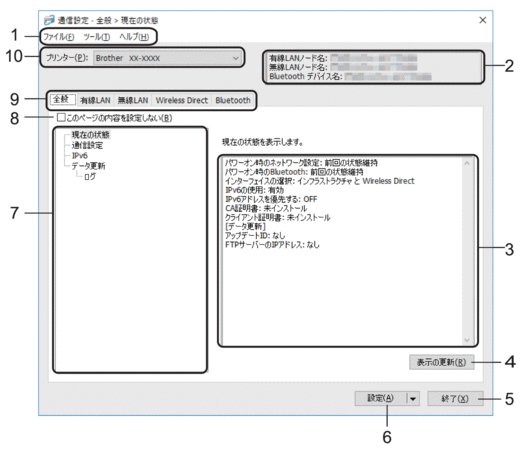The image size is (525, 450).
Task: Open the ヘルプ menu
Action: [x=134, y=36]
